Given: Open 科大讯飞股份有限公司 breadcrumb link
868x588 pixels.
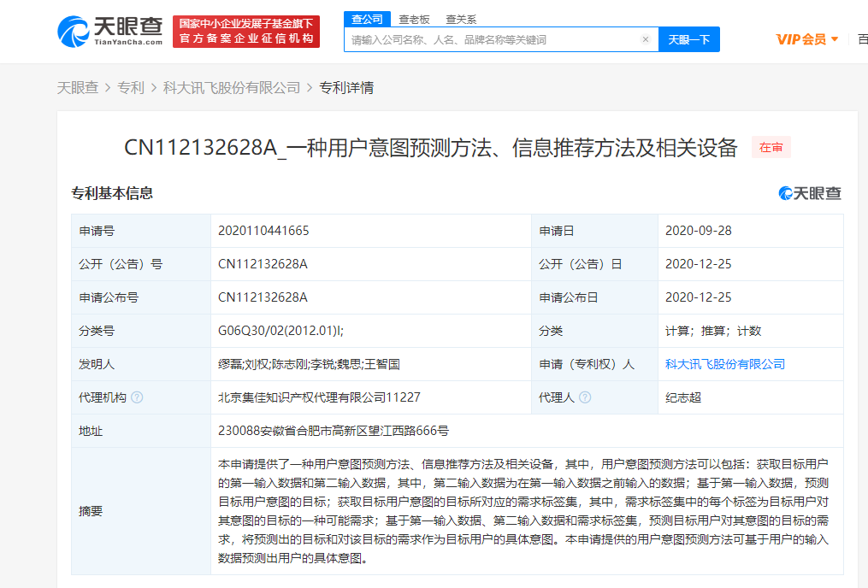Looking at the screenshot, I should pyautogui.click(x=232, y=87).
